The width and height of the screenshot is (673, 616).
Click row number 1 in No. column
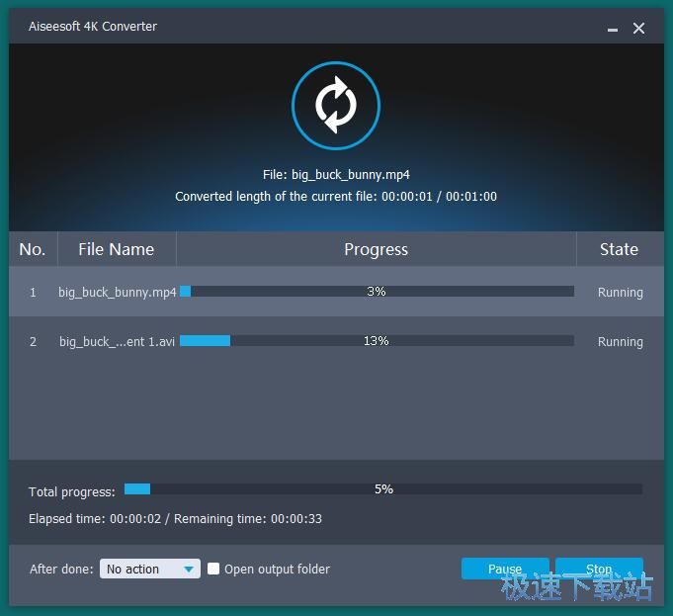(33, 293)
